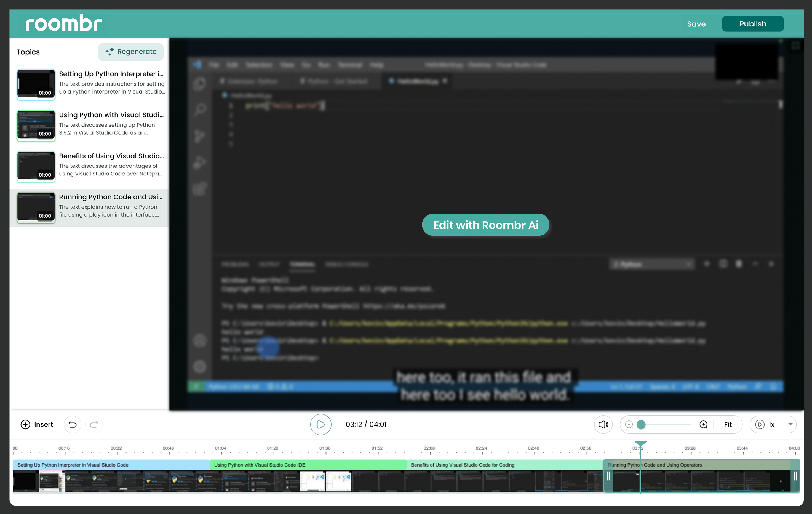Click the timeline zoom slider handle
This screenshot has height=514, width=812.
[x=641, y=424]
